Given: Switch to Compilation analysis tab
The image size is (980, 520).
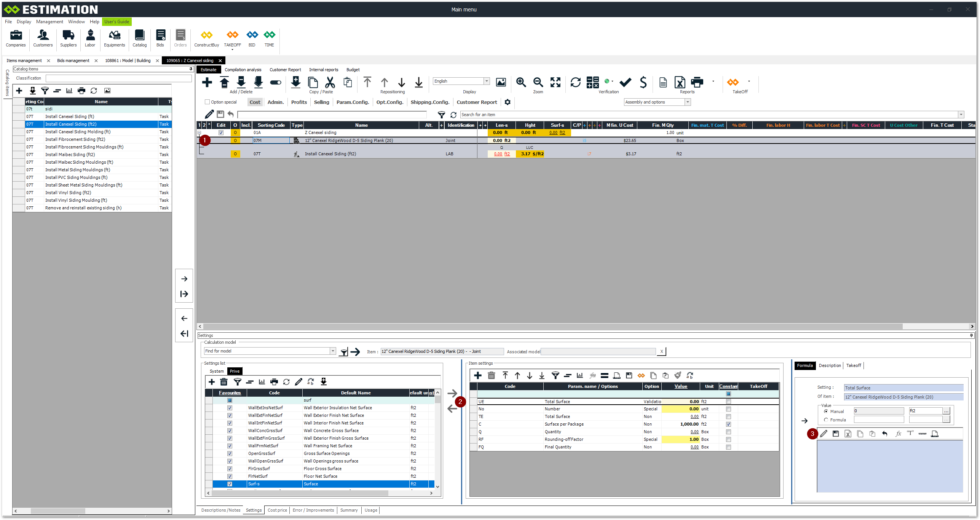Looking at the screenshot, I should [243, 70].
